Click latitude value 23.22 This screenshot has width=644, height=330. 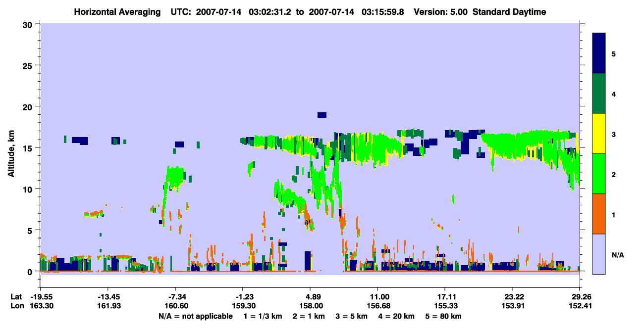[x=512, y=297]
